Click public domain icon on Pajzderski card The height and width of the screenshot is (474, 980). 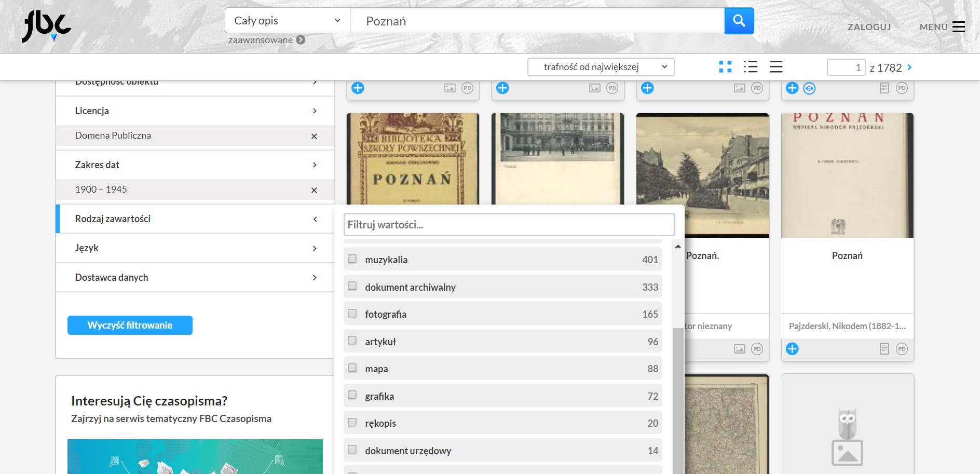tap(902, 349)
